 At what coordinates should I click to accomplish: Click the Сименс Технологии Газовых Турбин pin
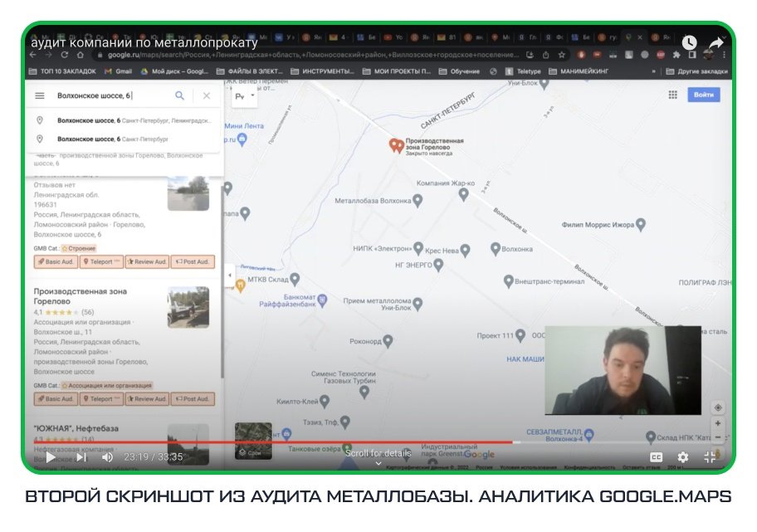(x=364, y=392)
